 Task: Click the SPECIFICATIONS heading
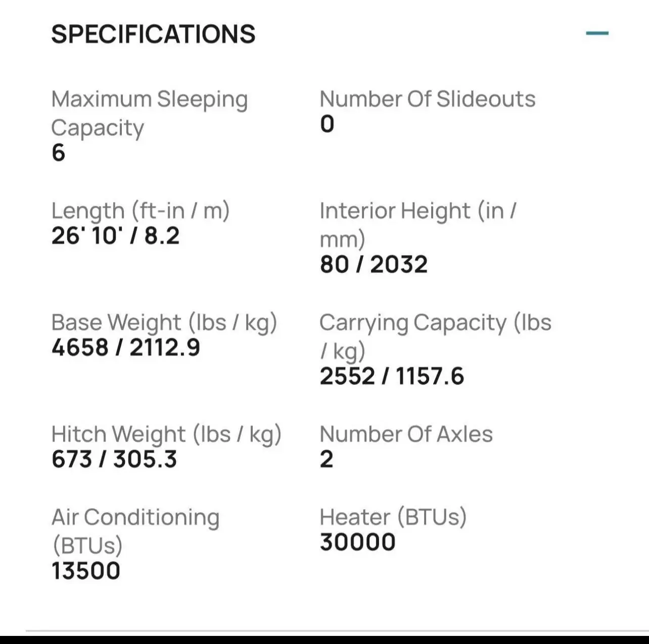[x=153, y=34]
